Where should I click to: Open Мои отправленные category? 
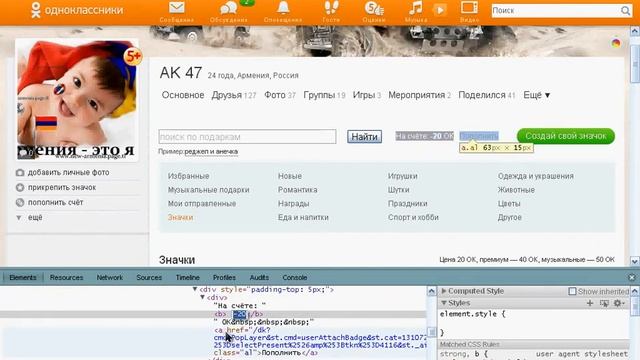coord(202,203)
